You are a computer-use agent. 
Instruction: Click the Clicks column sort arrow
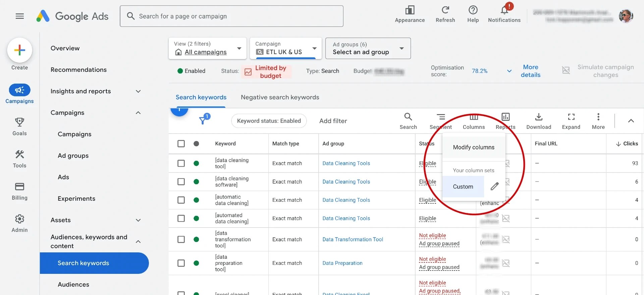click(x=618, y=144)
